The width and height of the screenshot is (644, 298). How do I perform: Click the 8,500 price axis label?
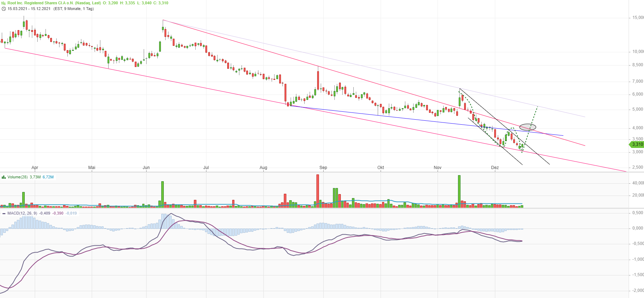(638, 65)
